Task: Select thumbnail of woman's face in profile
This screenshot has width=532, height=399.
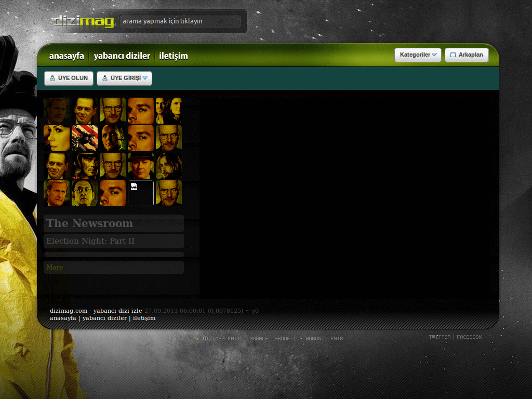Action: tap(57, 138)
